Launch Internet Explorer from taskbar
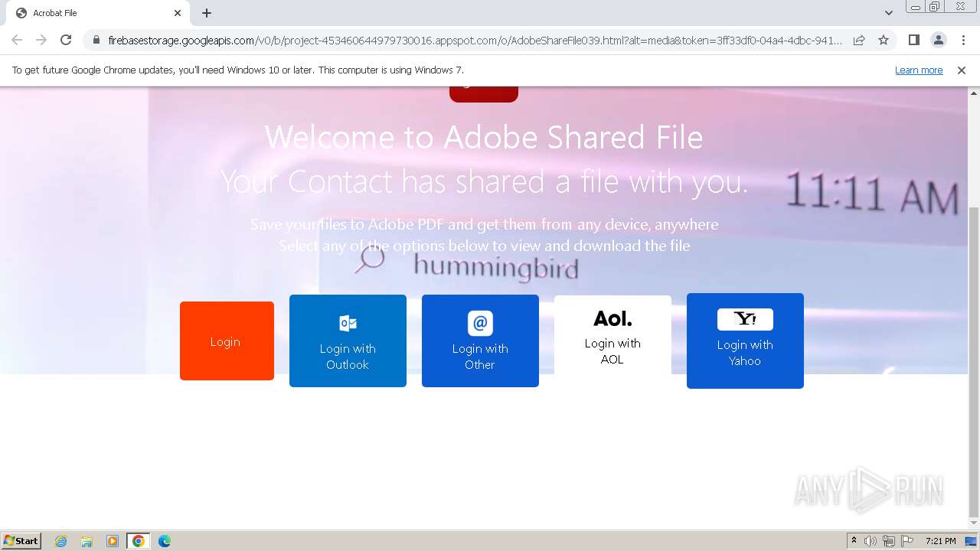 (61, 541)
